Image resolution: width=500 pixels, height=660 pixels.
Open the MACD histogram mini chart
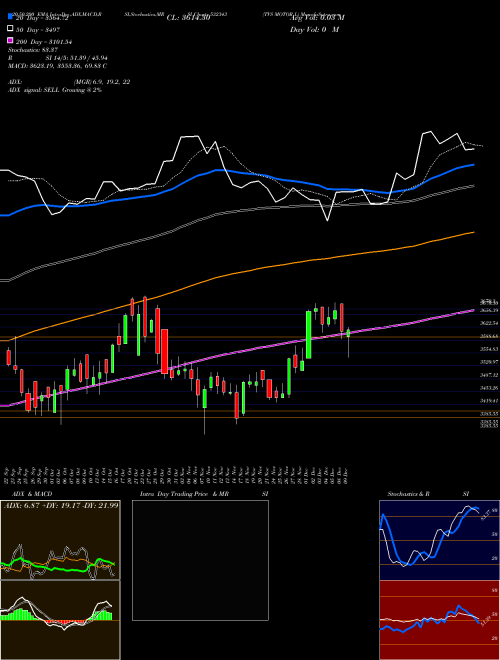pyautogui.click(x=60, y=620)
